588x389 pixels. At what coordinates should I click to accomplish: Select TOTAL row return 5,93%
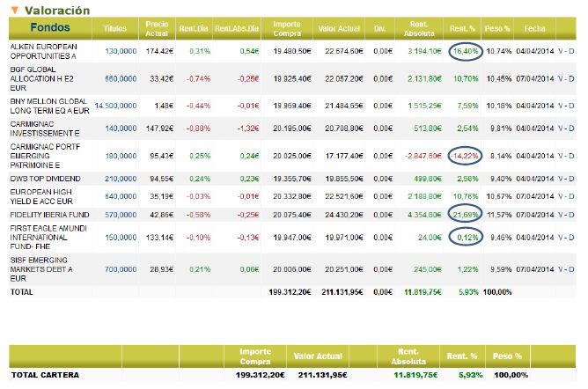pyautogui.click(x=468, y=292)
